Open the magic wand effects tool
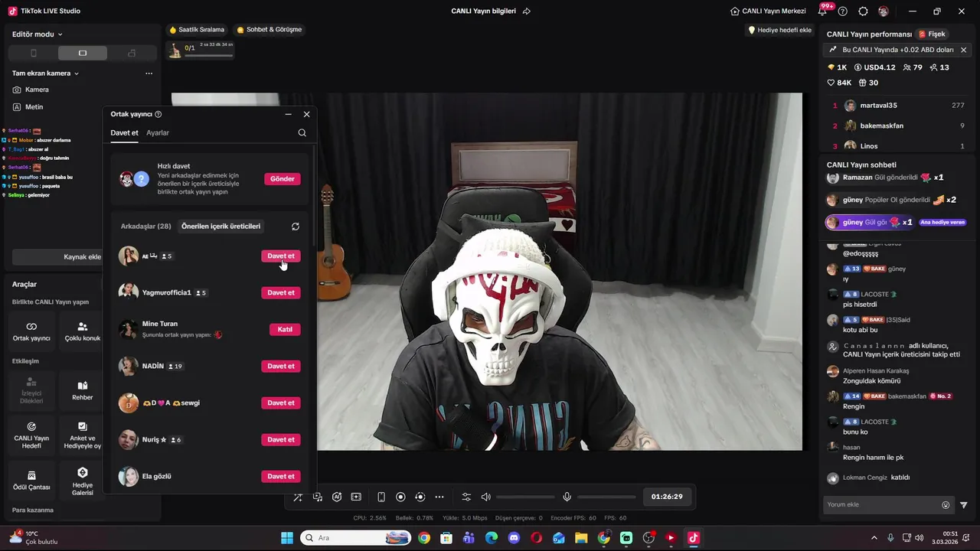Image resolution: width=980 pixels, height=551 pixels. point(299,497)
